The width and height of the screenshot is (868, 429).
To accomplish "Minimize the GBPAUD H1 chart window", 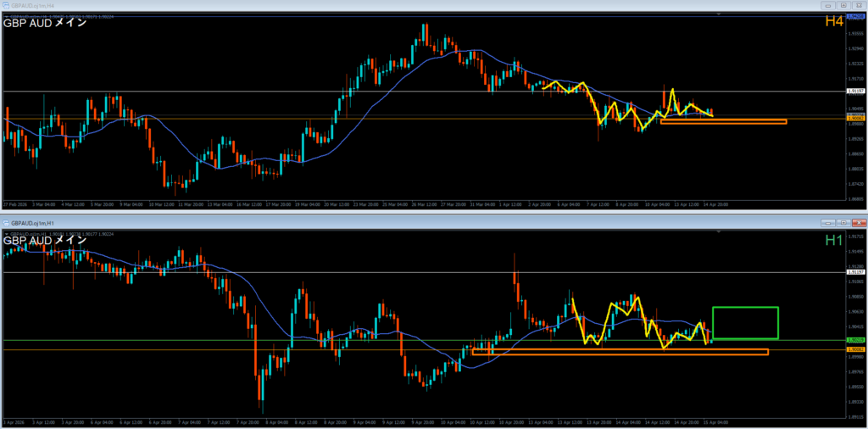I will pyautogui.click(x=829, y=222).
